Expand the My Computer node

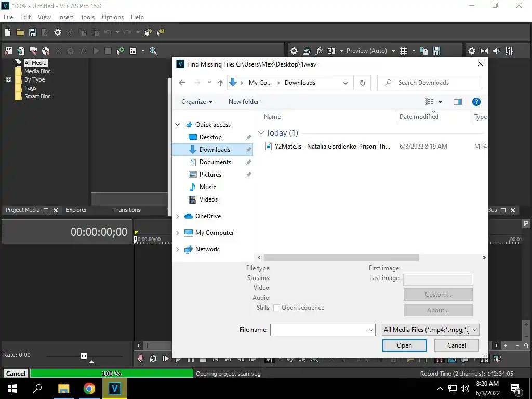pyautogui.click(x=178, y=233)
